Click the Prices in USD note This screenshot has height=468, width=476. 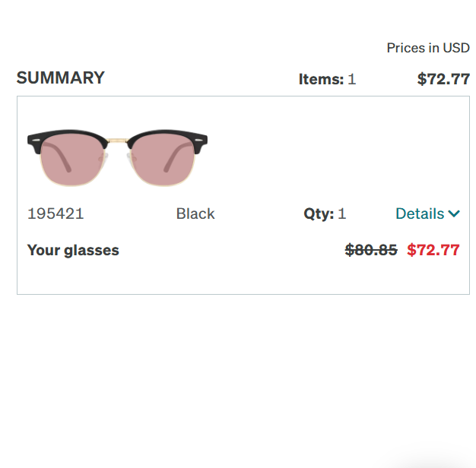428,48
